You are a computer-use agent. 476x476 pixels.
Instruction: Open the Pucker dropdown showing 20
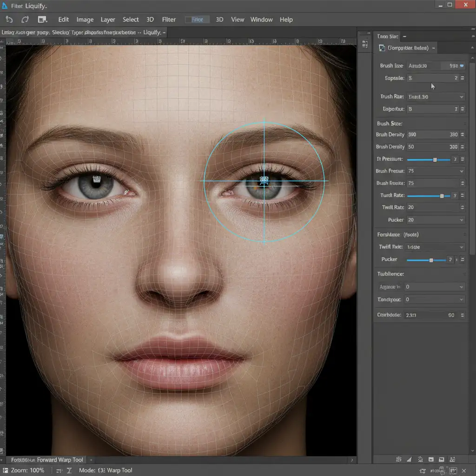(461, 220)
